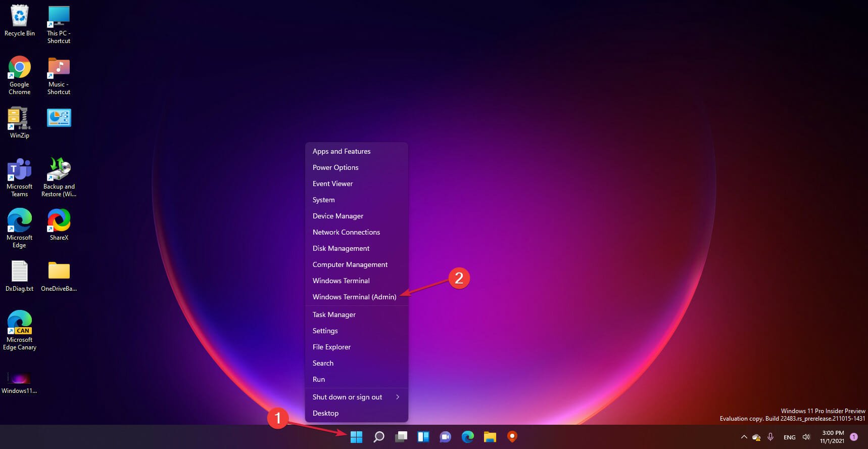Open the Widgets taskbar icon
The image size is (868, 449).
pos(423,437)
